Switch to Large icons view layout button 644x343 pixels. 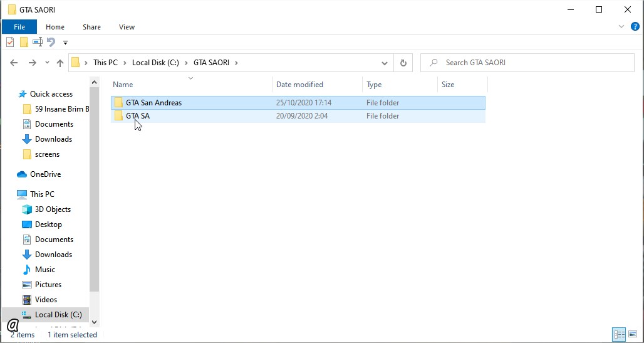[631, 334]
